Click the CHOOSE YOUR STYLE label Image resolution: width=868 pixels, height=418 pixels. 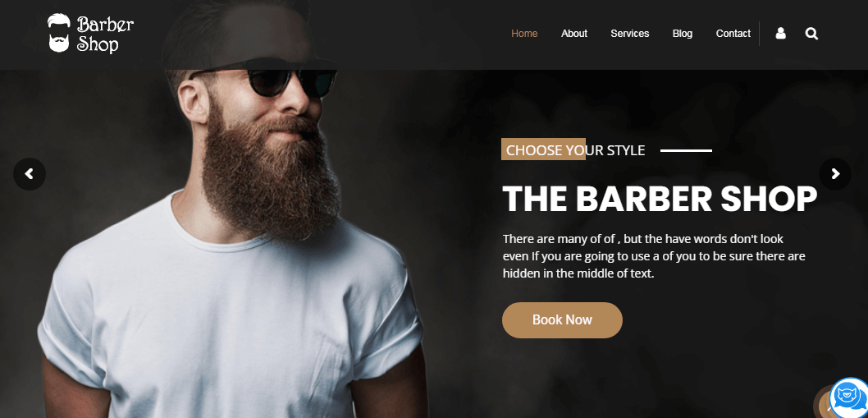[576, 150]
